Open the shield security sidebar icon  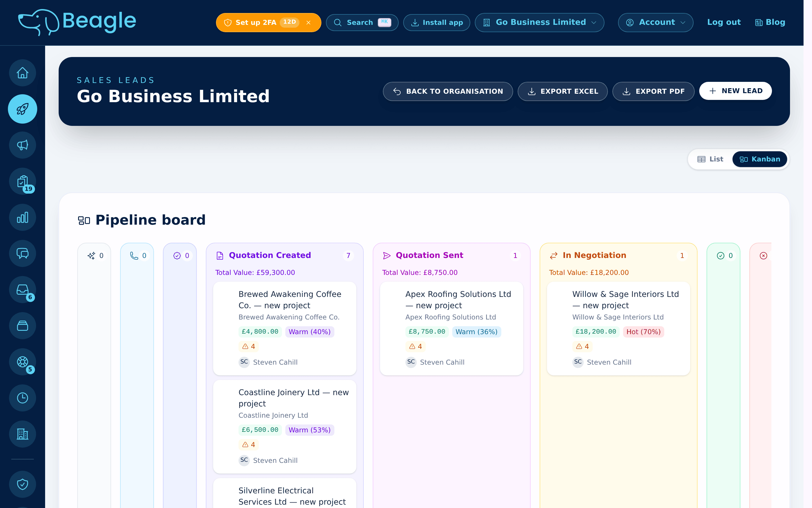click(x=23, y=484)
